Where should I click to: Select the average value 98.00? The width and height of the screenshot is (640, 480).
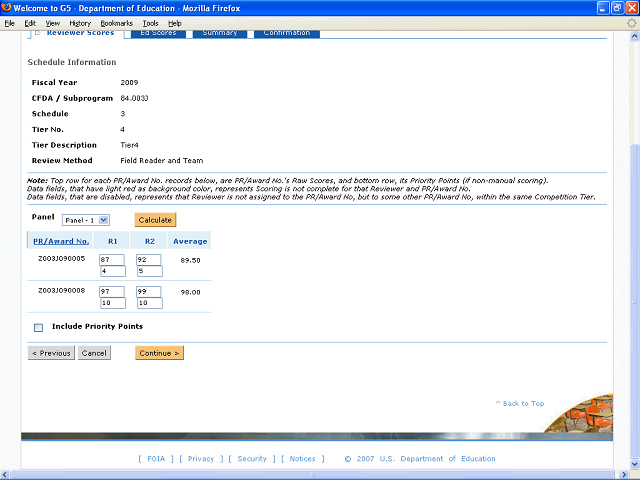[190, 292]
